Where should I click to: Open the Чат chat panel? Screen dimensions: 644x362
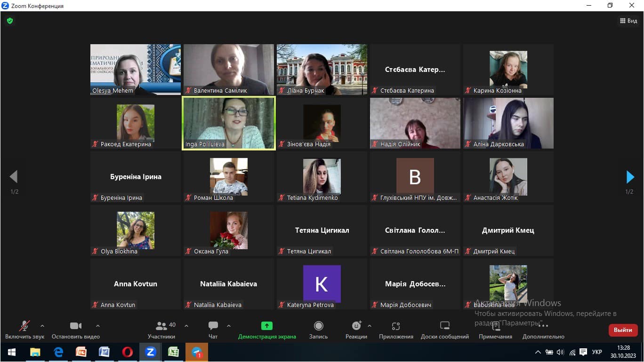click(x=213, y=330)
